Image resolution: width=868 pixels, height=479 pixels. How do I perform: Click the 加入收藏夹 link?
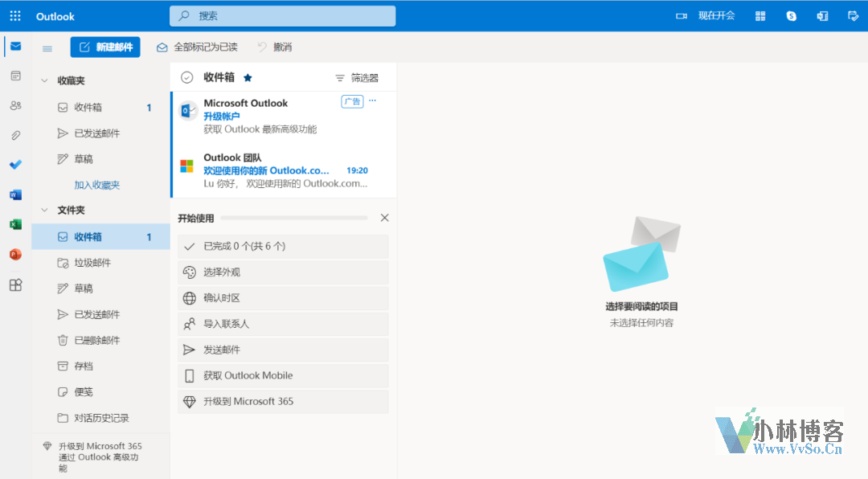[x=97, y=185]
